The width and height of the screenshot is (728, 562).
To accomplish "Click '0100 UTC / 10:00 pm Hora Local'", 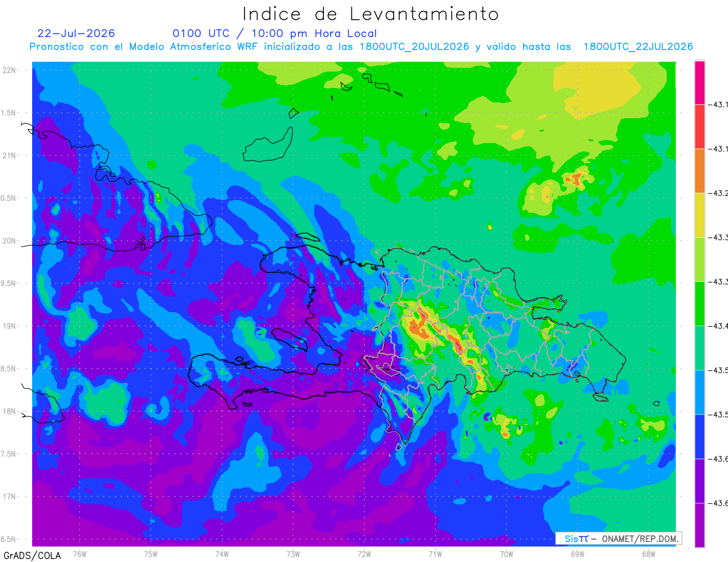I will (x=275, y=33).
